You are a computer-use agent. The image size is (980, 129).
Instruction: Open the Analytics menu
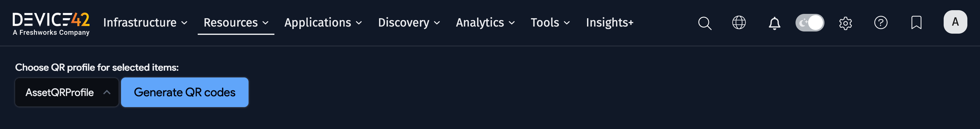(x=485, y=23)
